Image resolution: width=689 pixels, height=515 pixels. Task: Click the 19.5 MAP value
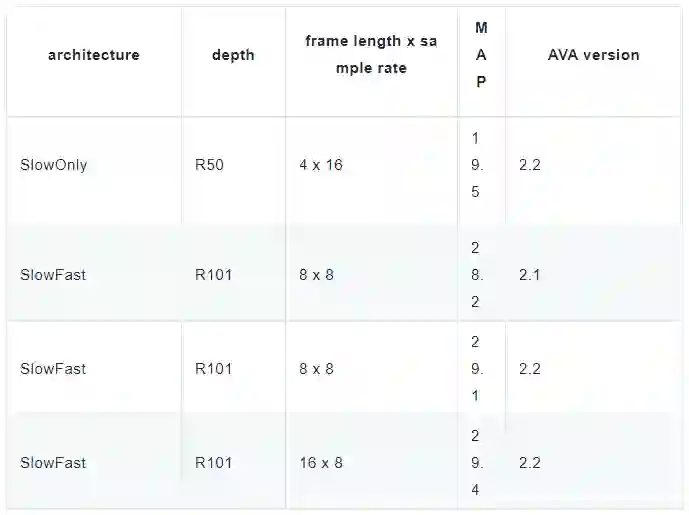point(476,165)
